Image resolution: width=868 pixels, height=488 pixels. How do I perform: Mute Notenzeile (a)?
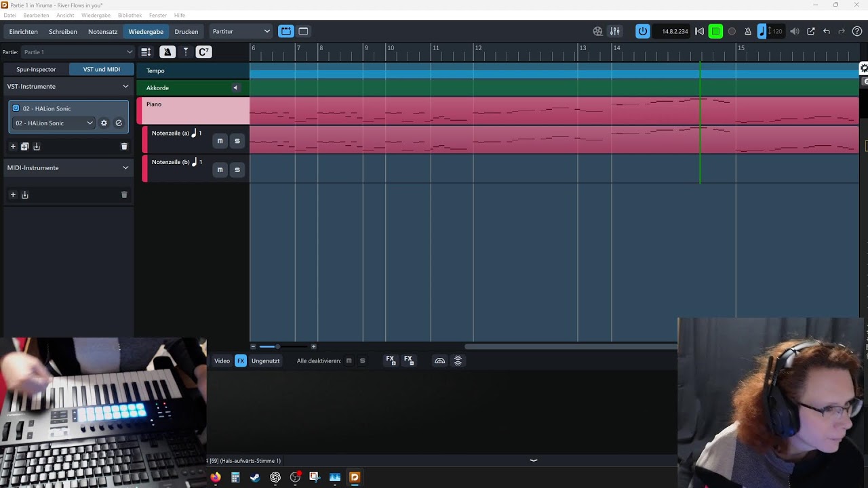(x=220, y=140)
